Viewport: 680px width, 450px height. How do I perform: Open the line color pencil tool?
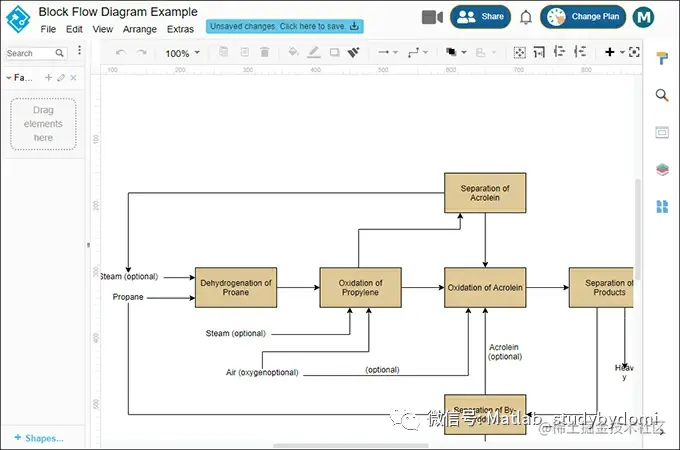tap(314, 52)
